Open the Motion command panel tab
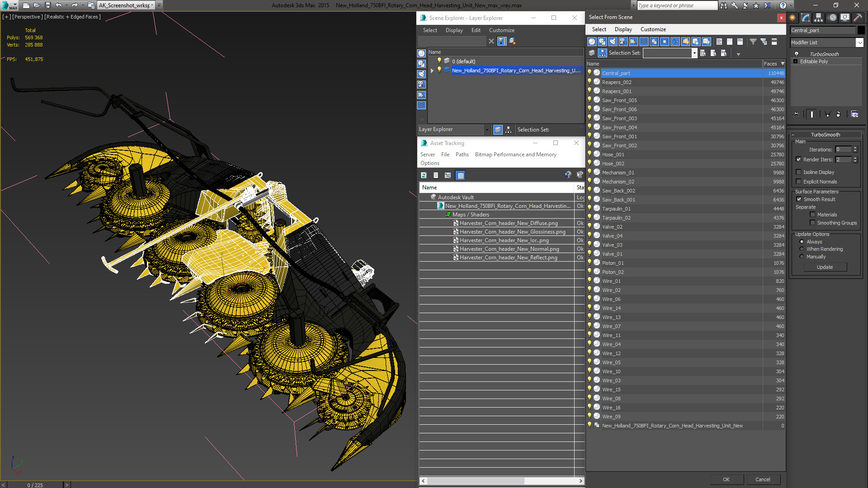The height and width of the screenshot is (488, 868). click(x=832, y=18)
